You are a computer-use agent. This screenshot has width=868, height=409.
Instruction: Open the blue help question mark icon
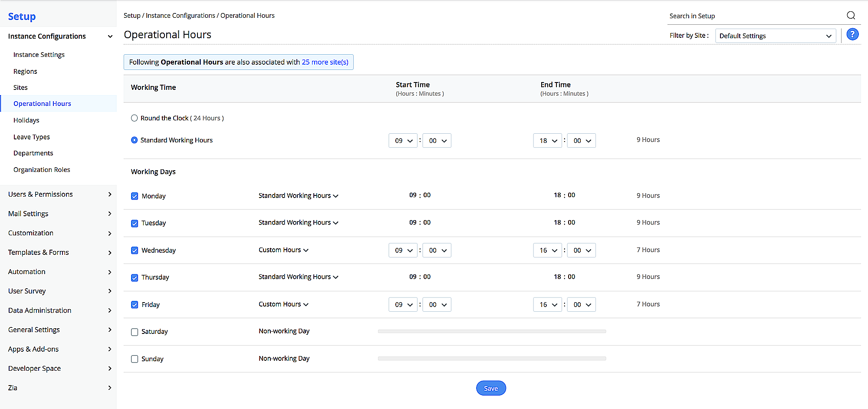[x=852, y=34]
